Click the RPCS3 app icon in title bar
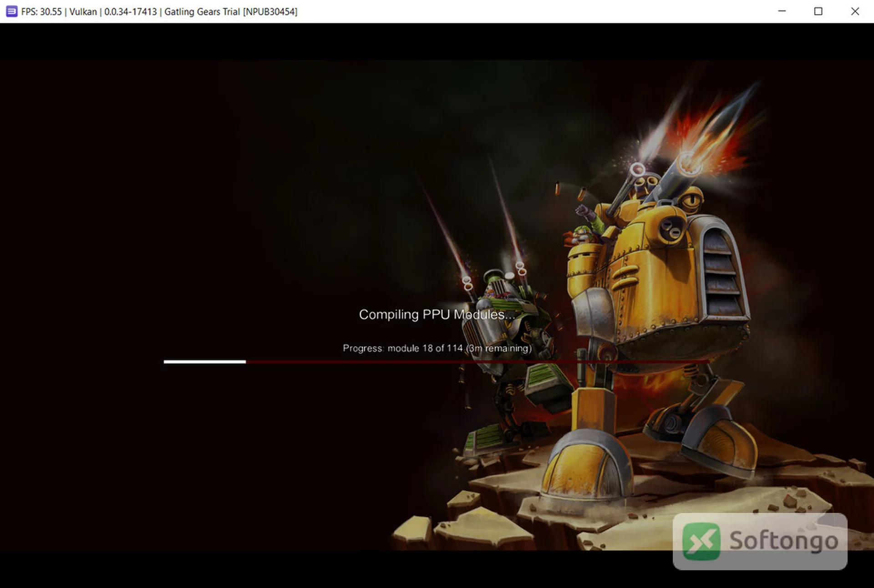The height and width of the screenshot is (588, 874). (12, 11)
